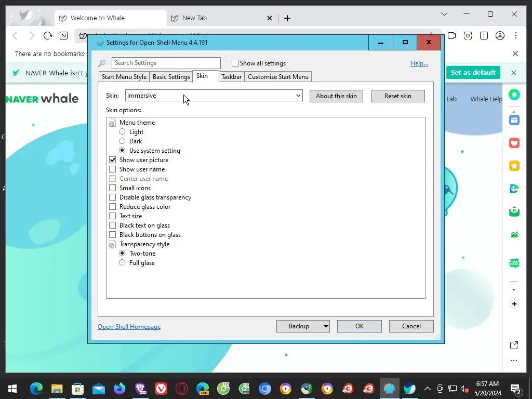Open the blue briefcase tools sidebar icon

pos(514,120)
